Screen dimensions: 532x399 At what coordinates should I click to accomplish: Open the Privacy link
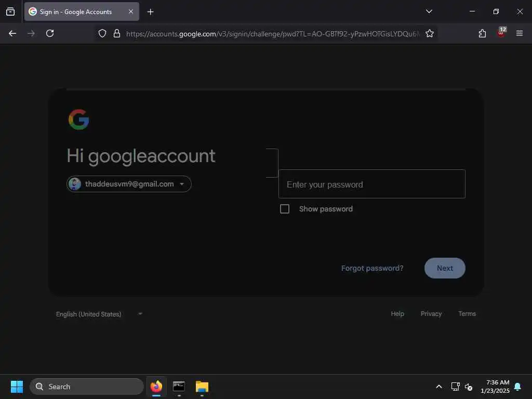tap(431, 313)
